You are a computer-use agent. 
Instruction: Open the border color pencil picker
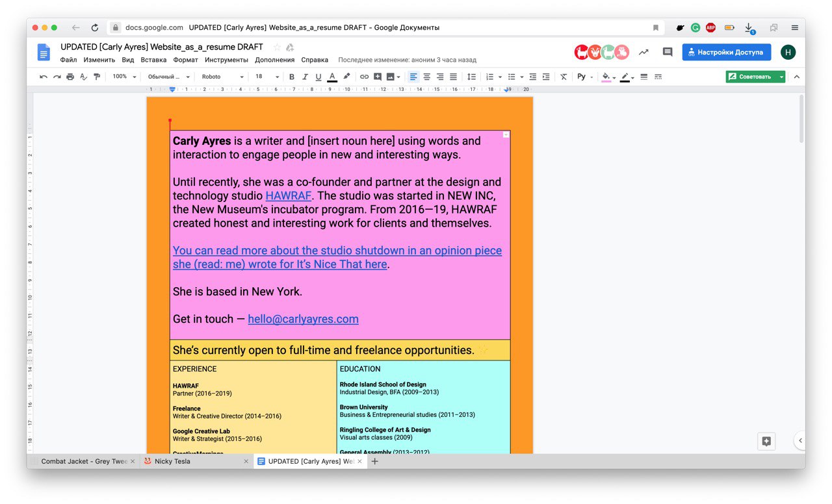627,77
